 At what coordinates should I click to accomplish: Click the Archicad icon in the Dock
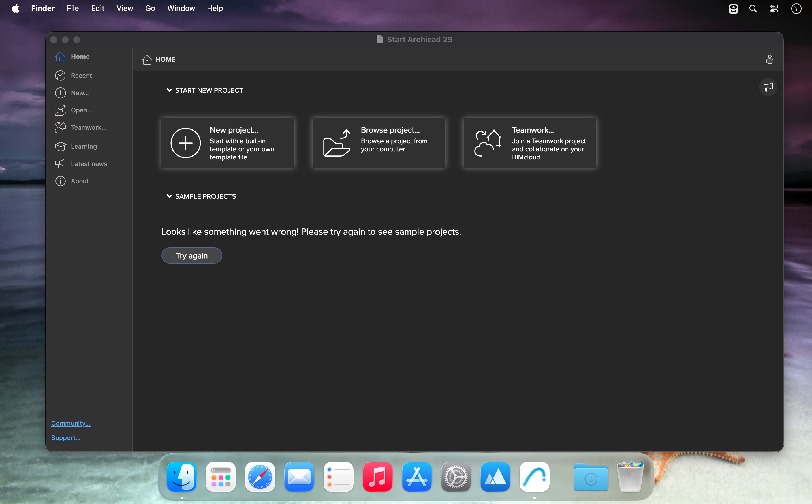click(x=534, y=477)
